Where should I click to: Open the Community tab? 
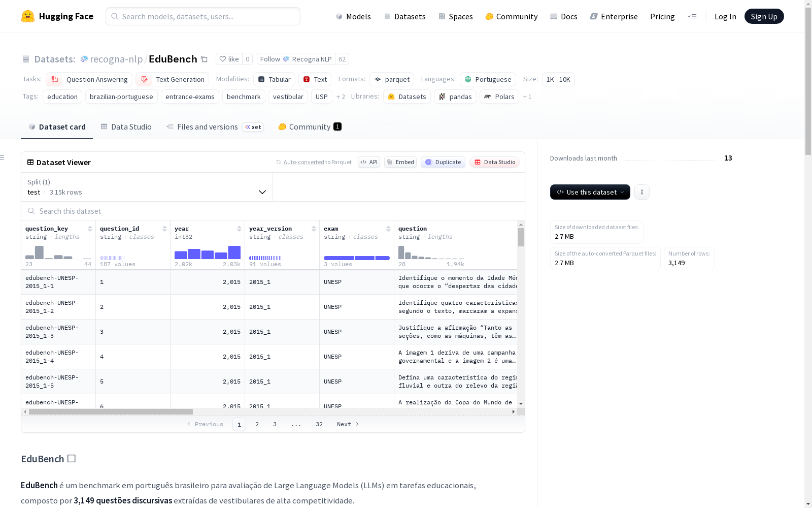pyautogui.click(x=310, y=127)
